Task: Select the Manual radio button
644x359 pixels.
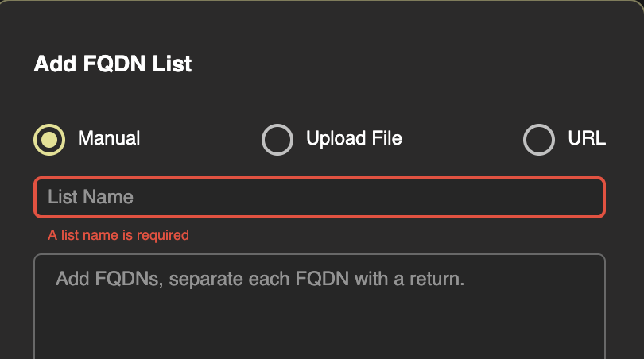Action: click(49, 139)
